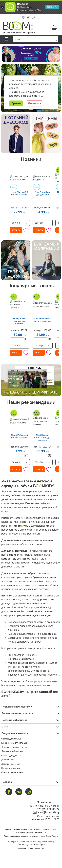Image resolution: width=62 pixels, height=868 pixels.
Task: Open the Facebook social icon
Action: tap(9, 792)
